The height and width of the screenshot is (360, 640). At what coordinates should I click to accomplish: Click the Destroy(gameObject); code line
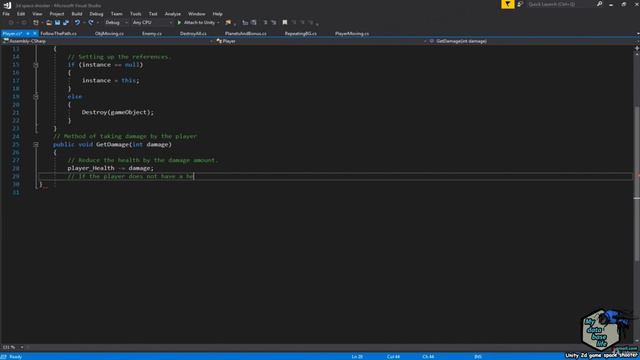[x=118, y=112]
